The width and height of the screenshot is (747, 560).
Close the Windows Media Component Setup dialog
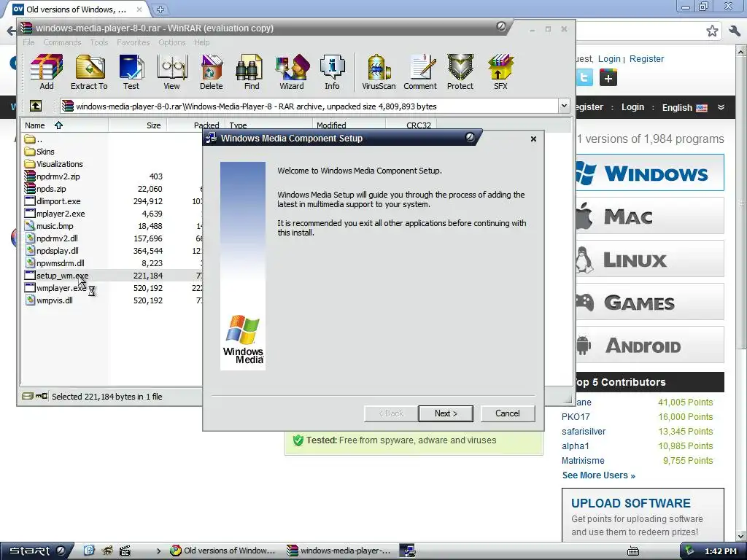pyautogui.click(x=533, y=139)
